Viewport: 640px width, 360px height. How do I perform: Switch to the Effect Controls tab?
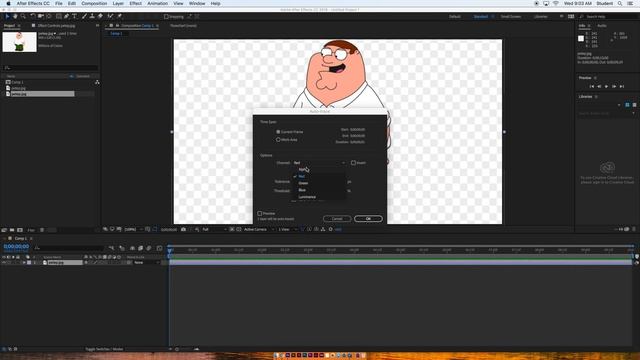point(56,26)
